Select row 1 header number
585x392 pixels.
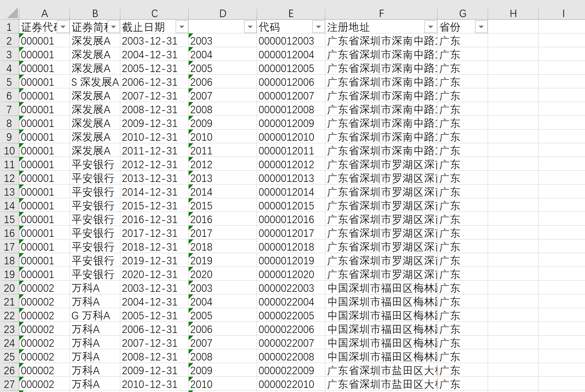[x=9, y=27]
